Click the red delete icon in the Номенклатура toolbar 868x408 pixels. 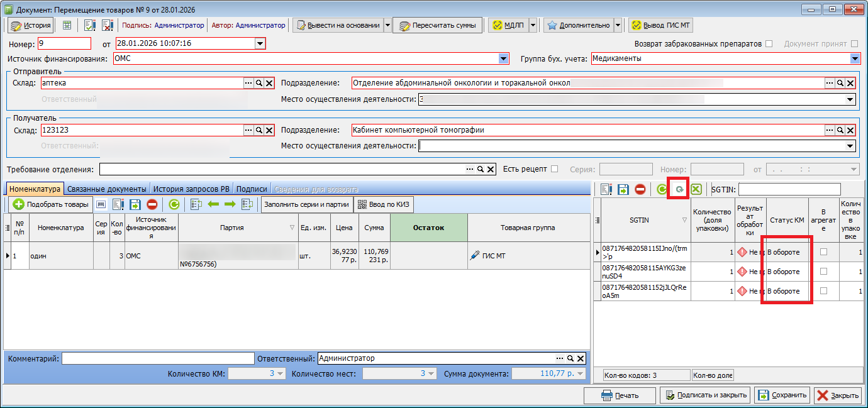[x=152, y=204]
